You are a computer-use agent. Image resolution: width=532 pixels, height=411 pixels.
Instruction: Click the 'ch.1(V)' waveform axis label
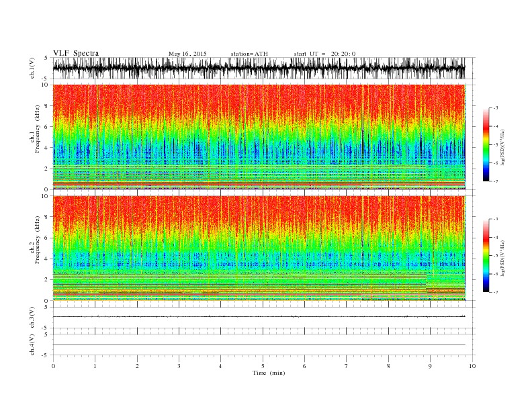click(x=32, y=68)
